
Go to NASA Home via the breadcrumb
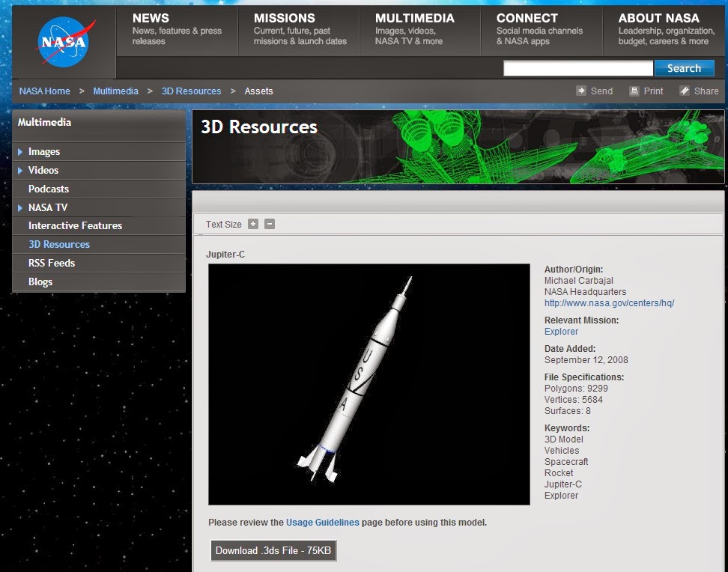click(x=44, y=91)
